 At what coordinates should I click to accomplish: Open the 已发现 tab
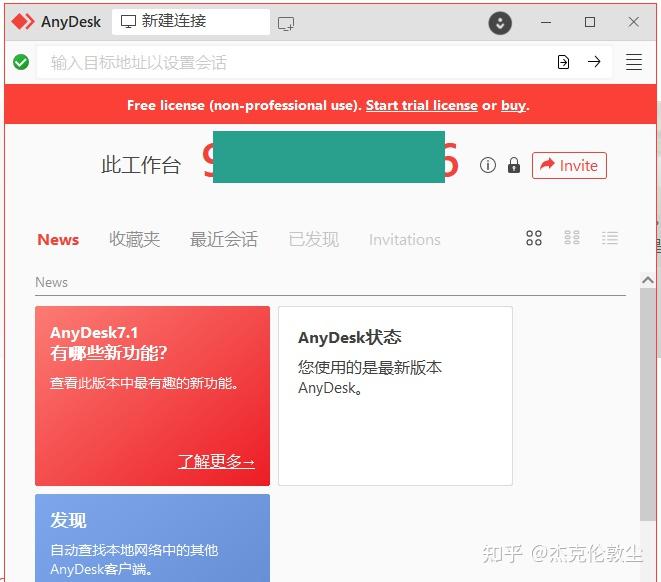pos(314,239)
